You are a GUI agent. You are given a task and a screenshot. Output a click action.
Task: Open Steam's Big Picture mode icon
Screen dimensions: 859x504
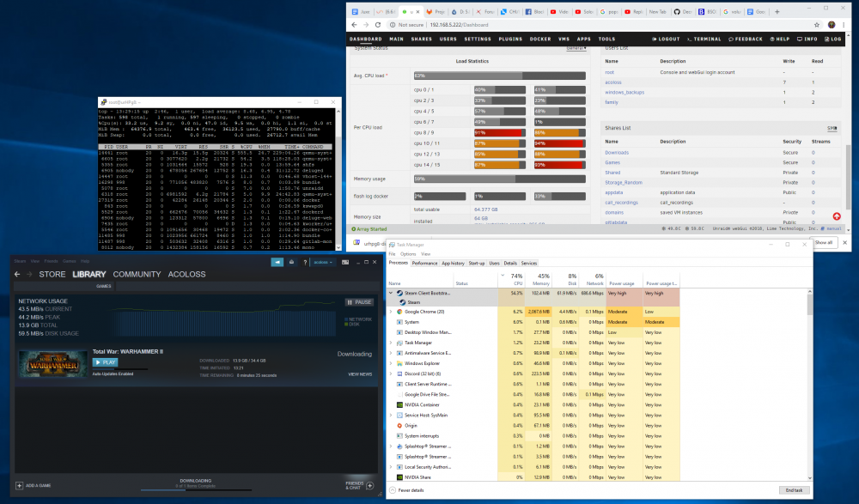tap(345, 263)
